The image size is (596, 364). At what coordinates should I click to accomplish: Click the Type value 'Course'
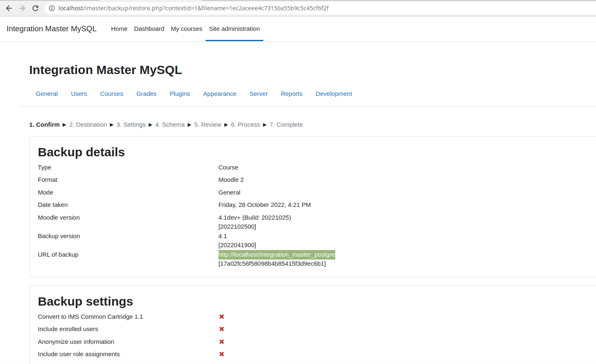tap(228, 167)
